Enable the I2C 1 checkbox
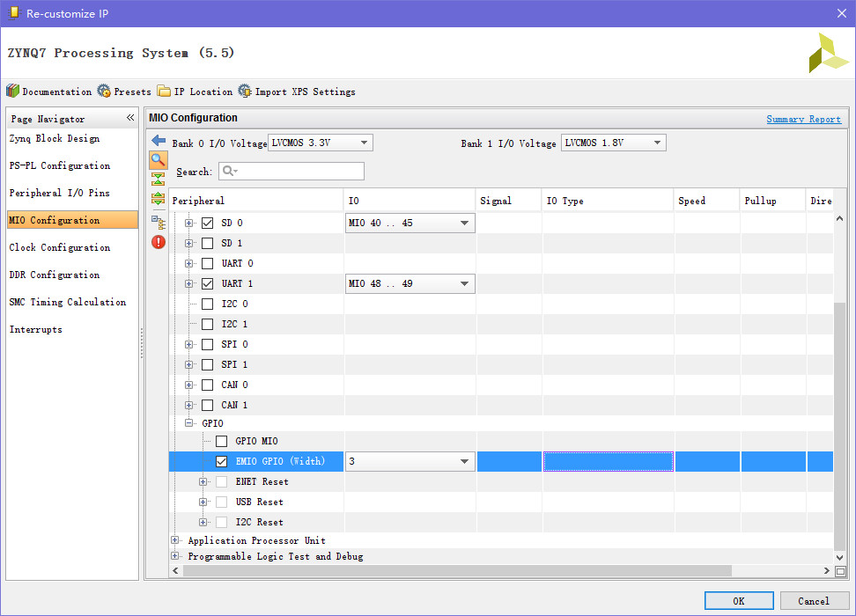This screenshot has height=616, width=856. point(208,324)
